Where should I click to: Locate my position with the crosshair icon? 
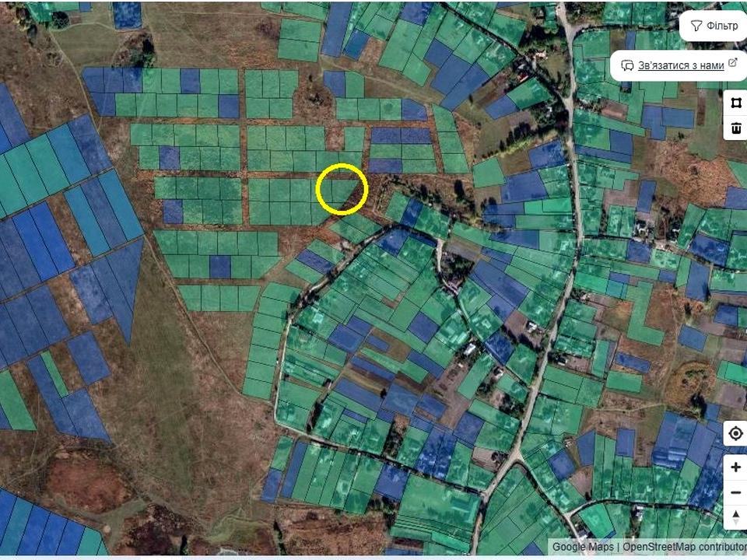(736, 434)
